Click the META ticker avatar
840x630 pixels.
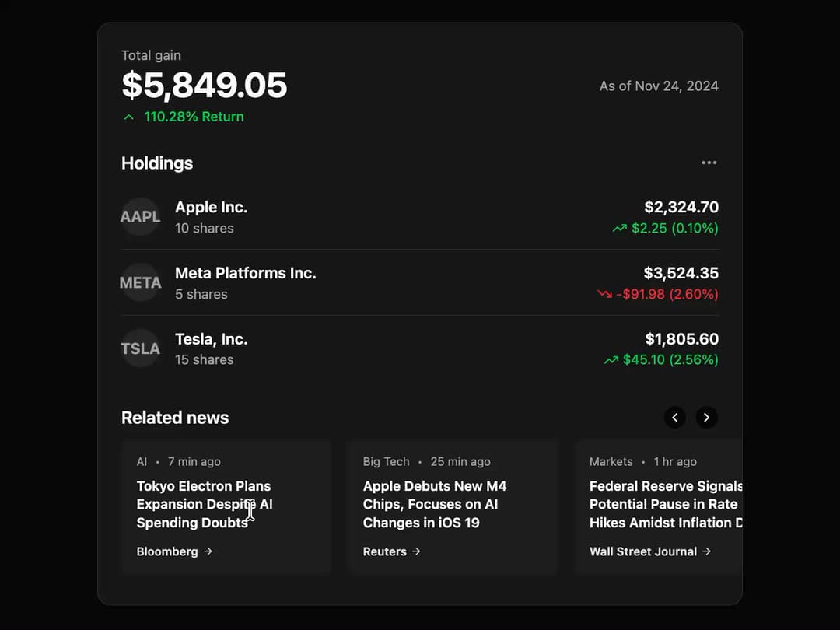[140, 283]
